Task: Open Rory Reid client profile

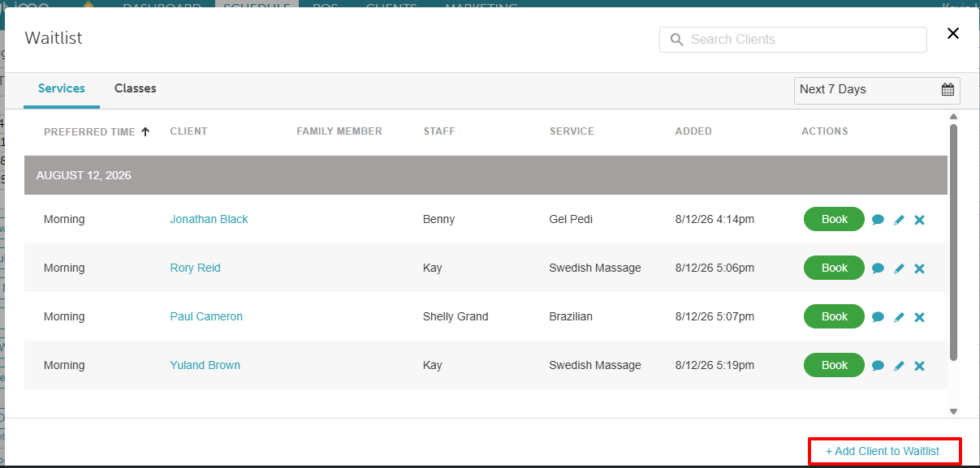Action: tap(196, 268)
